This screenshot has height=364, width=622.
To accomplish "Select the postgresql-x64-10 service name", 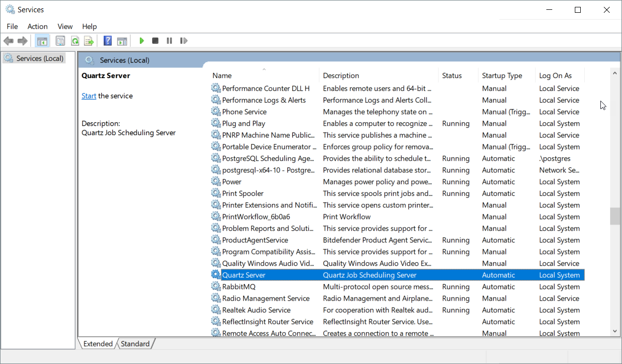I will point(268,170).
